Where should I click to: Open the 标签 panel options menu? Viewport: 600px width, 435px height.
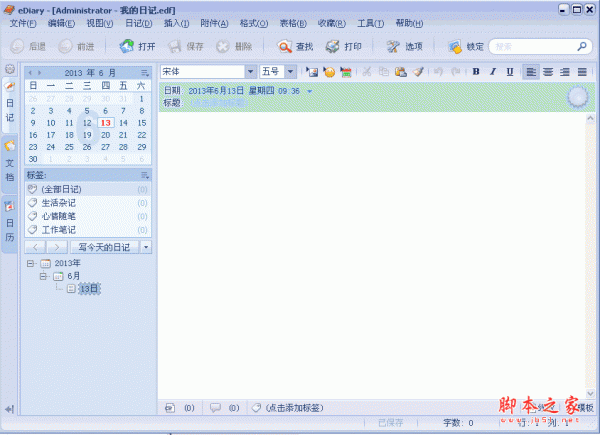click(x=145, y=175)
